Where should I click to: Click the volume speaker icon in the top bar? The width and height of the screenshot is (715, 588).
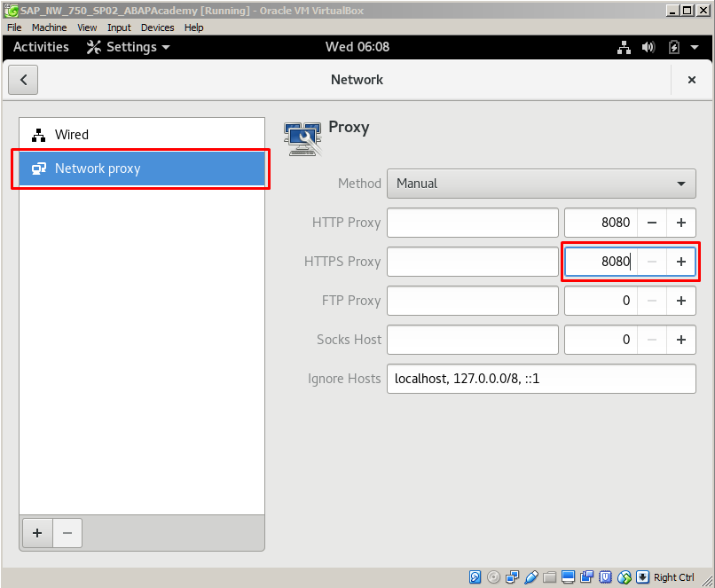[x=648, y=47]
